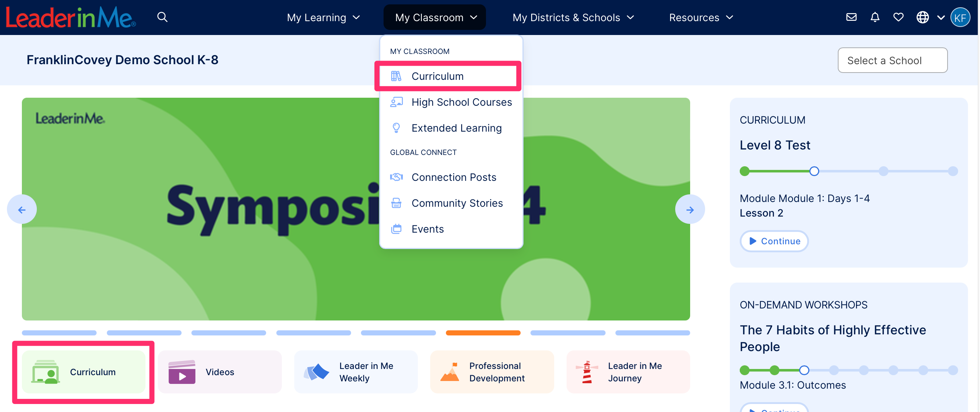Open favorites with the heart icon
980x412 pixels.
pos(898,17)
